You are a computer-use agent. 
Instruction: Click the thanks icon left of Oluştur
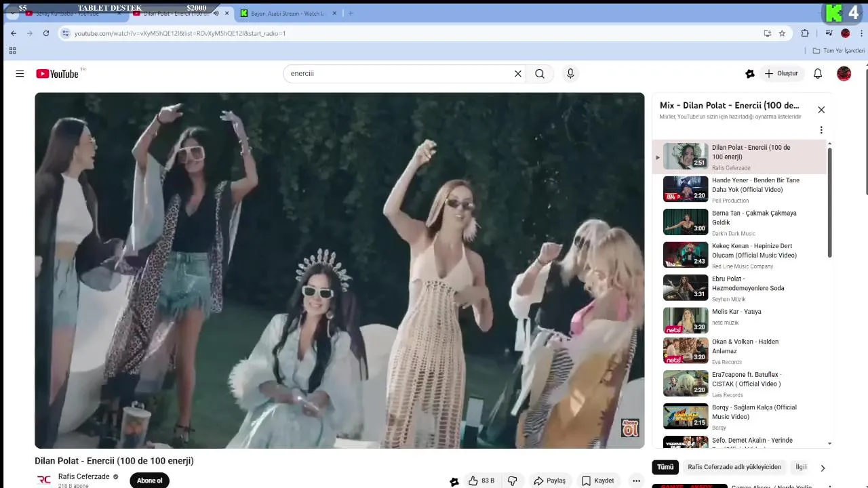750,74
